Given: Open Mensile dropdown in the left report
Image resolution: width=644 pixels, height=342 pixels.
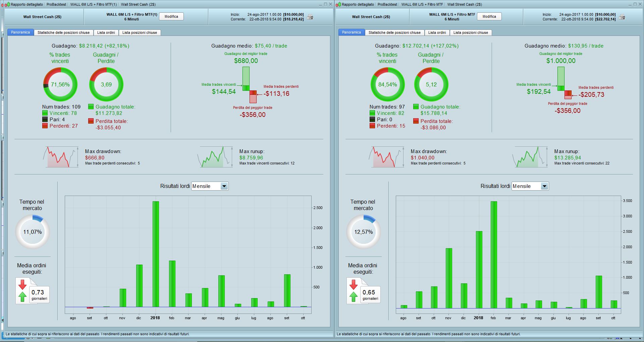Looking at the screenshot, I should [210, 186].
